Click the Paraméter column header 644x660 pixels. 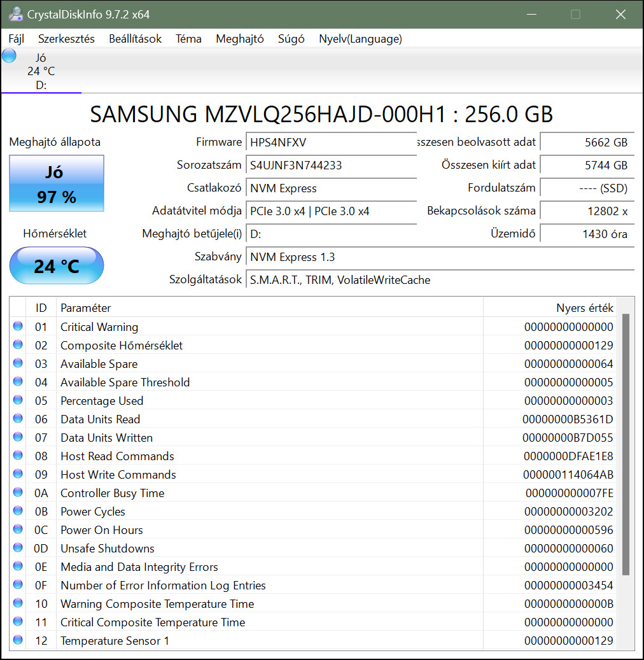(x=270, y=307)
